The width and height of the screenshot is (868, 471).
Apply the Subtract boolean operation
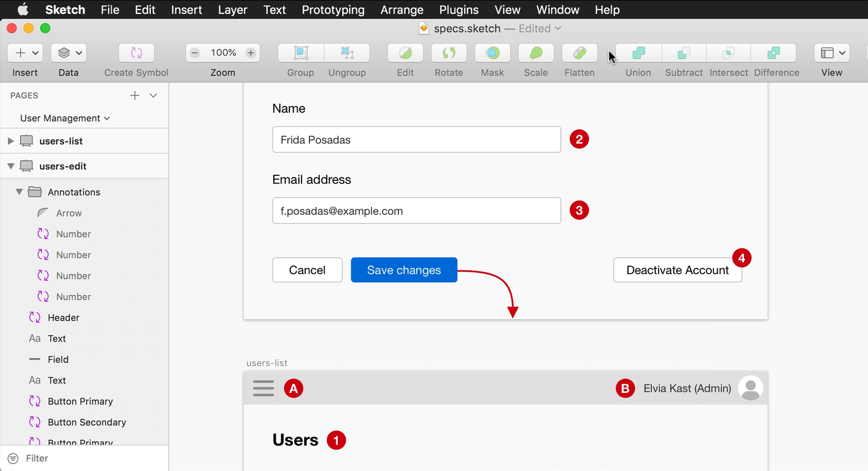pyautogui.click(x=684, y=53)
